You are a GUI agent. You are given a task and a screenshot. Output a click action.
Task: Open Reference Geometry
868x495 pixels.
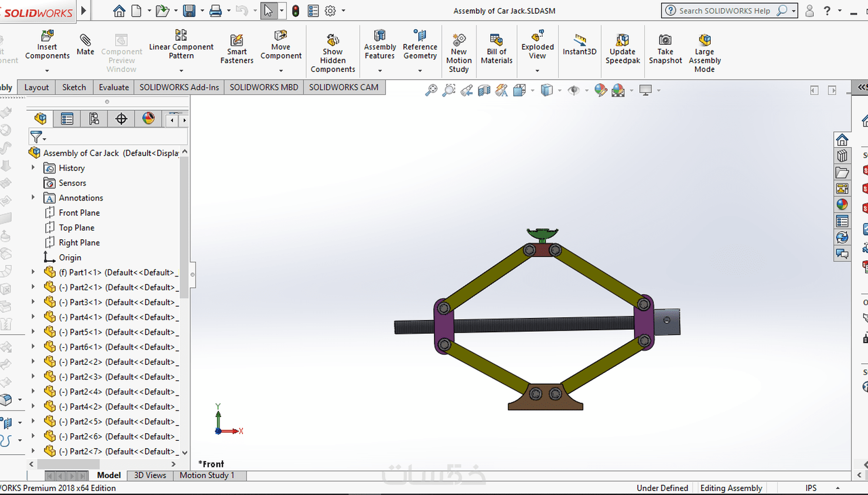(420, 45)
